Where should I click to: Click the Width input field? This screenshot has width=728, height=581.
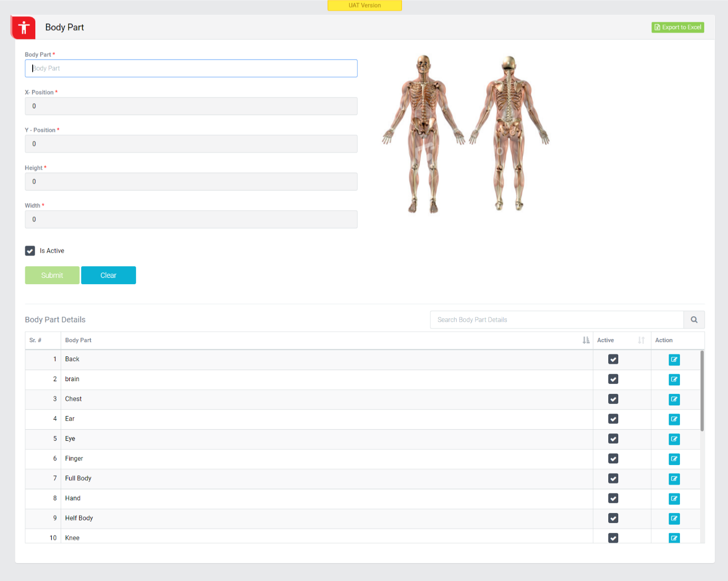[191, 219]
